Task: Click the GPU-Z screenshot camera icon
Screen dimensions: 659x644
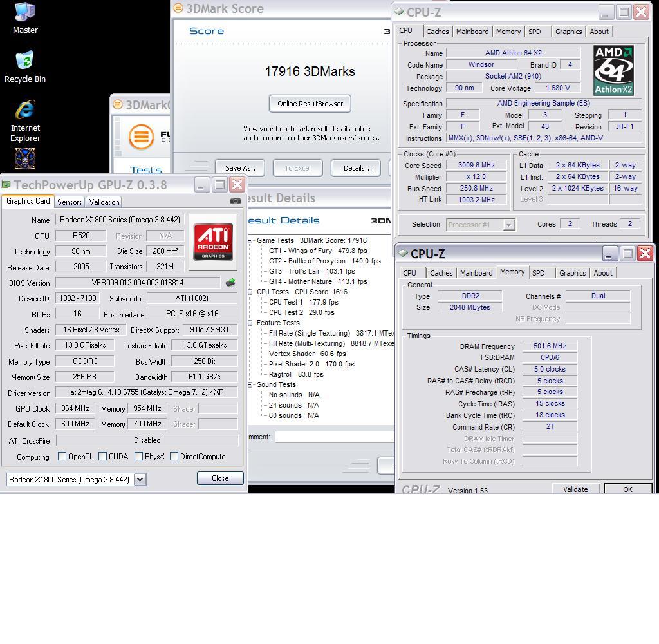Action: tap(236, 201)
